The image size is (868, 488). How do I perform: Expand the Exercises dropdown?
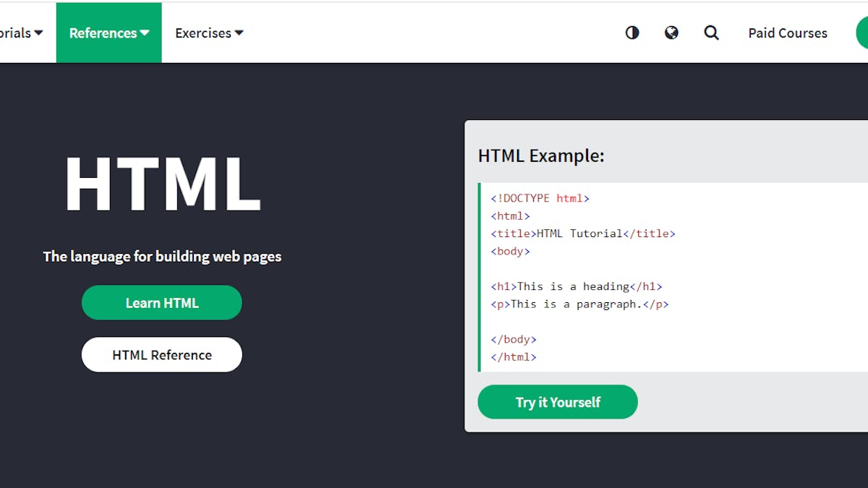[x=208, y=33]
